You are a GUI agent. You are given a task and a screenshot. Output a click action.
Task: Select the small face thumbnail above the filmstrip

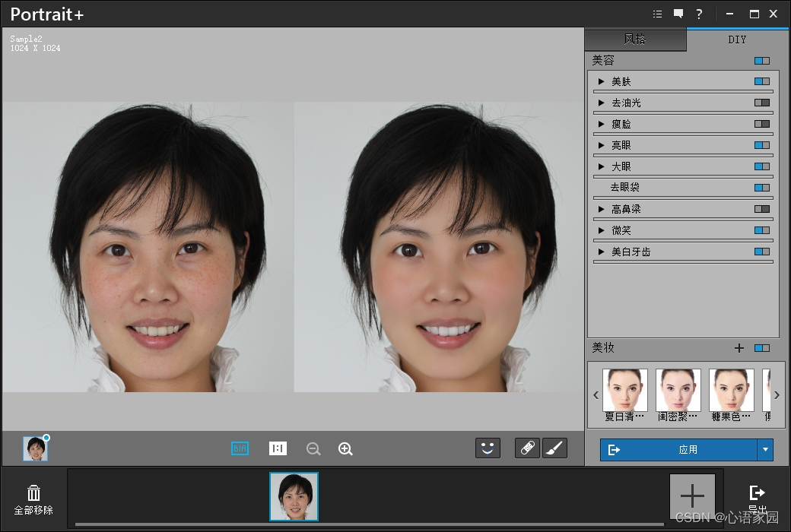tap(35, 448)
